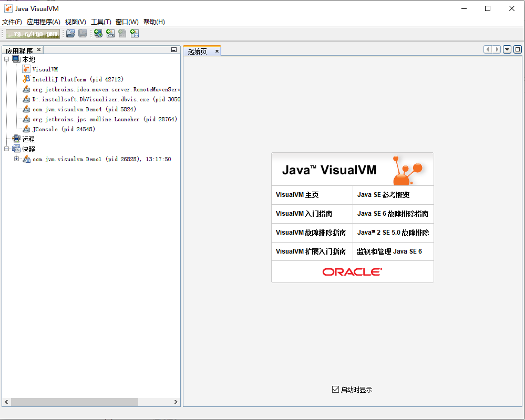Click the Java cup icon beside Demo4
525x420 pixels.
point(26,109)
